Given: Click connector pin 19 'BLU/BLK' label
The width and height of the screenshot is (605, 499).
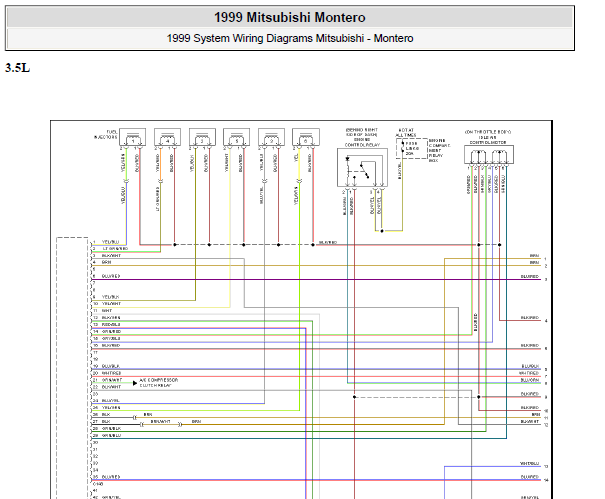Looking at the screenshot, I should click(111, 366).
